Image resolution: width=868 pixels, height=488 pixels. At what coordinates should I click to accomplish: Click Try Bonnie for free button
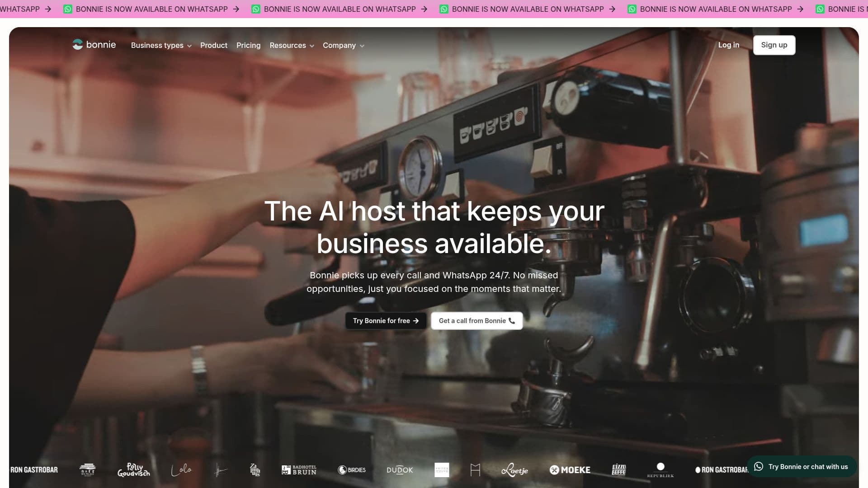tap(386, 321)
